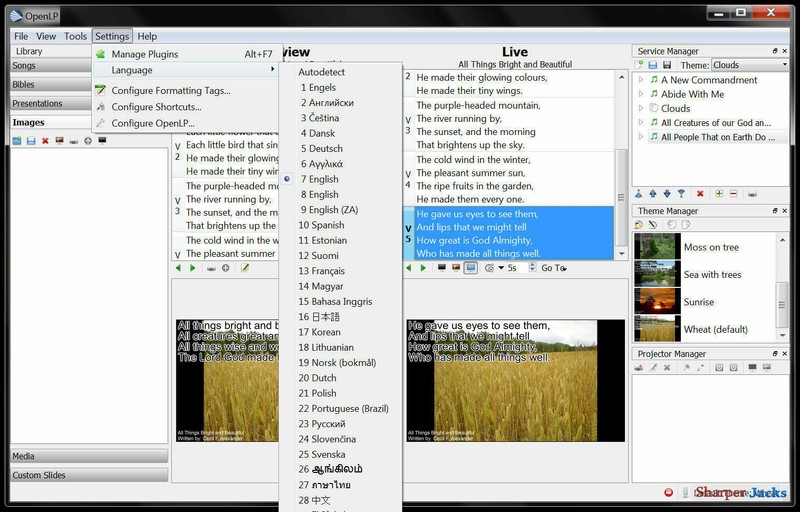Go to next slide in Live controller
This screenshot has height=512, width=800.
pos(422,268)
